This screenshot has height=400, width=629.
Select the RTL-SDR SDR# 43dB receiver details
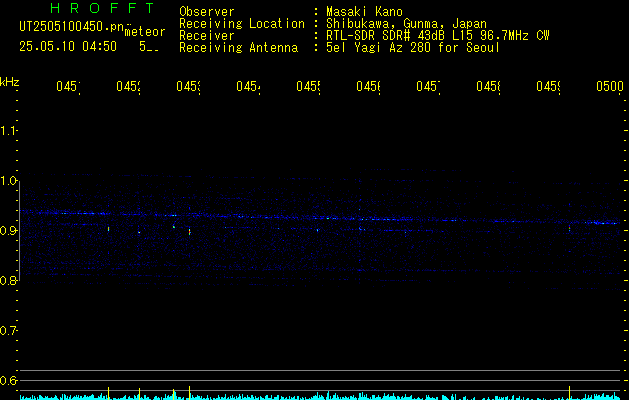(438, 36)
